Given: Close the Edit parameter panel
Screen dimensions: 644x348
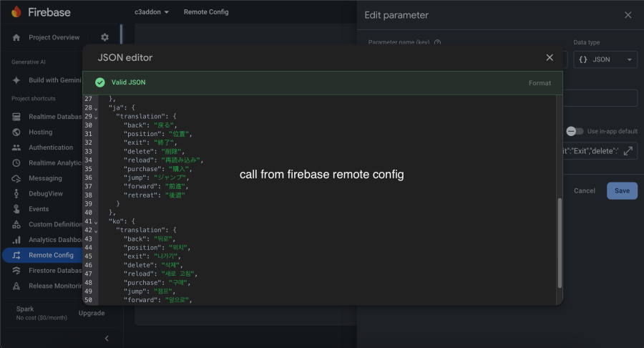Looking at the screenshot, I should click(x=628, y=15).
